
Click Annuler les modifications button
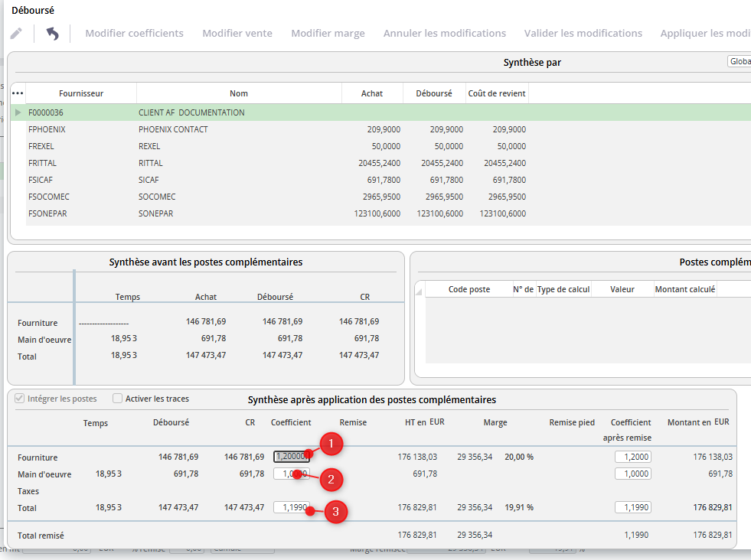click(x=445, y=33)
